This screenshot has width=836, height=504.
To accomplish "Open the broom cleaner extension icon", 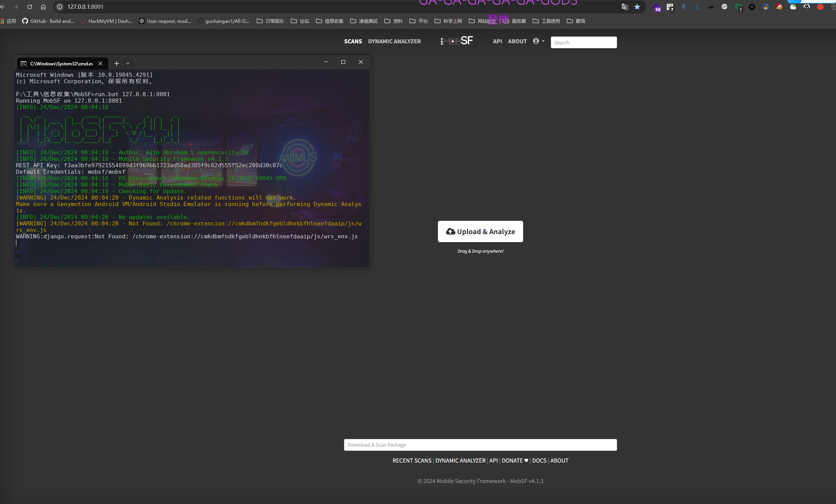I will coord(766,7).
